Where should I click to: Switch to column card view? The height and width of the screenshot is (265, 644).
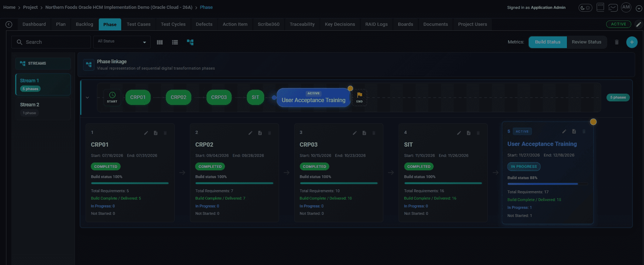point(160,42)
